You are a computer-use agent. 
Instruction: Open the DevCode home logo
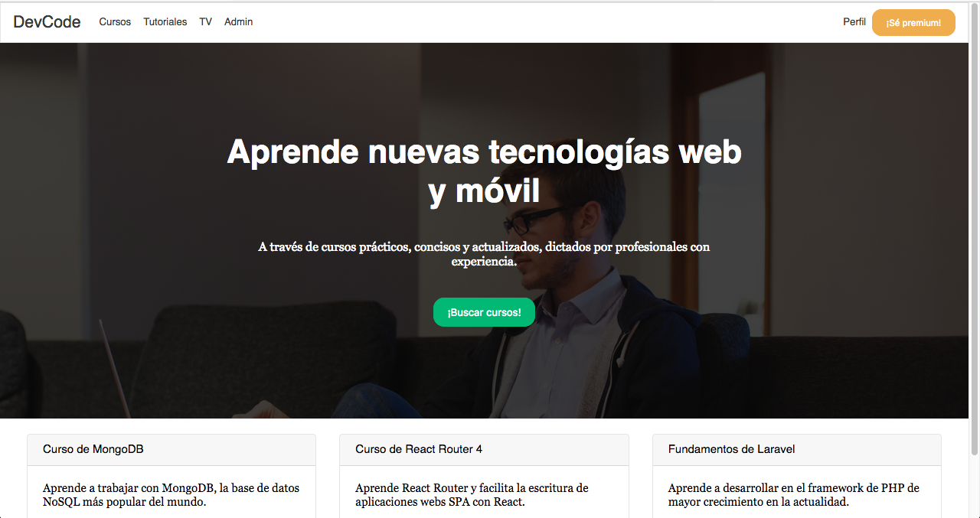pyautogui.click(x=47, y=22)
